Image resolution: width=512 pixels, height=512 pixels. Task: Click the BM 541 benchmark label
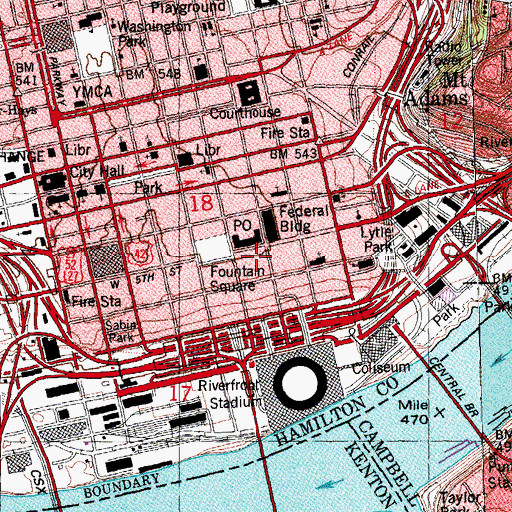pos(25,74)
